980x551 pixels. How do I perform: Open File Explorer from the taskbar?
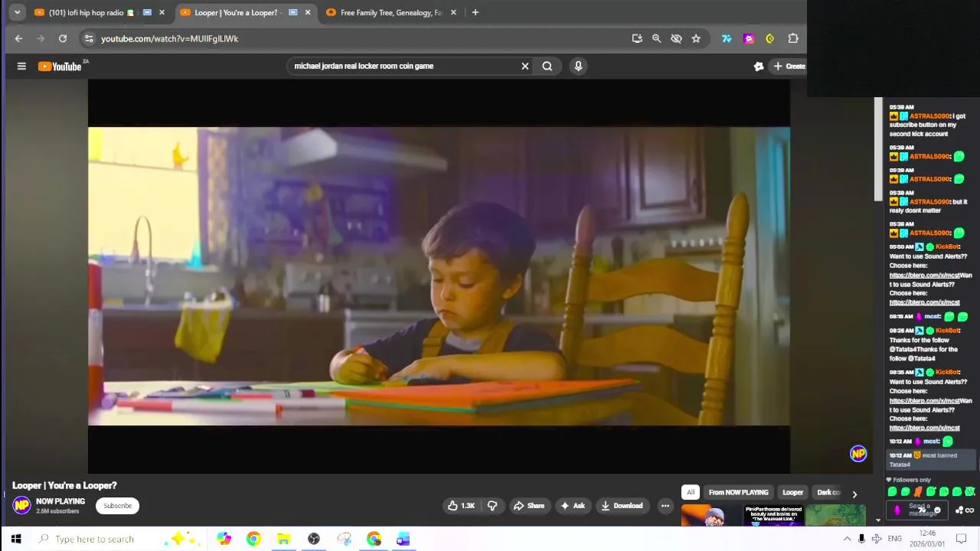pos(283,539)
